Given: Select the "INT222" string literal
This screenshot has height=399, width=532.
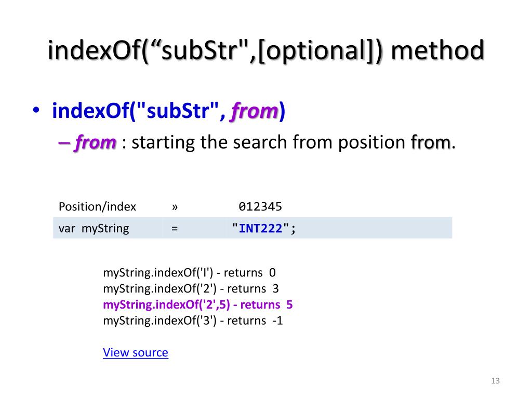Looking at the screenshot, I should [263, 229].
